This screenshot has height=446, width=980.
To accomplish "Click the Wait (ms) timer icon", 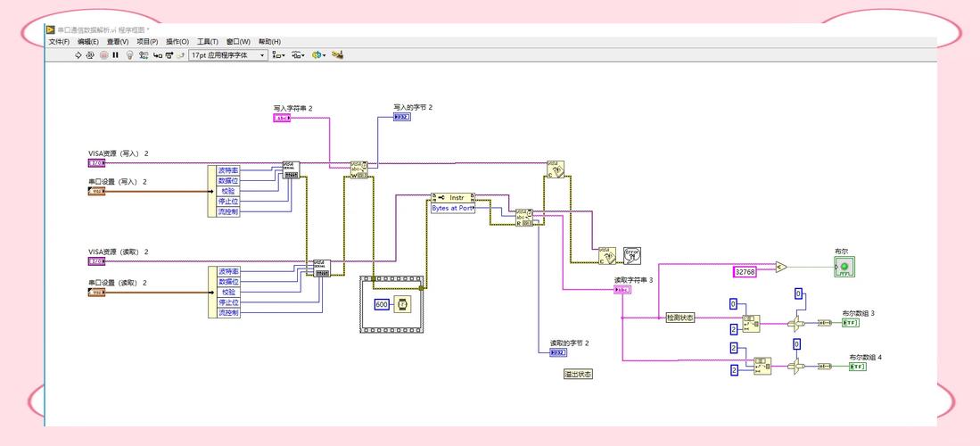I will (403, 305).
